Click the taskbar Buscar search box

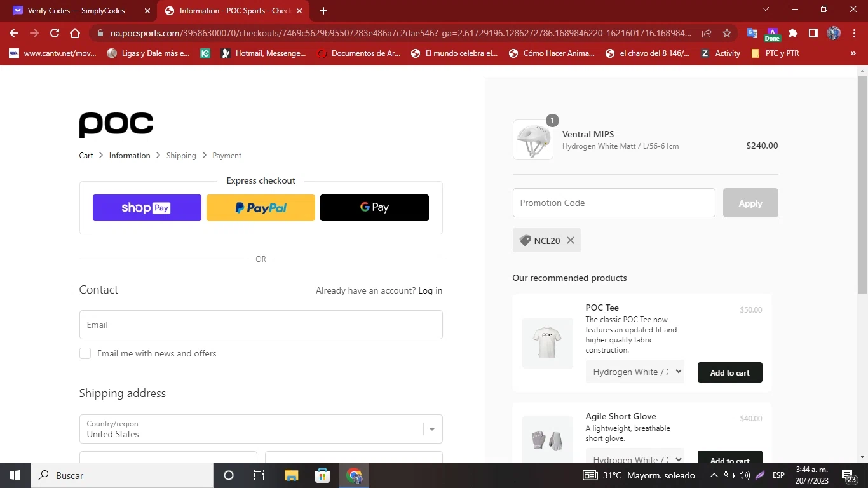tap(122, 475)
